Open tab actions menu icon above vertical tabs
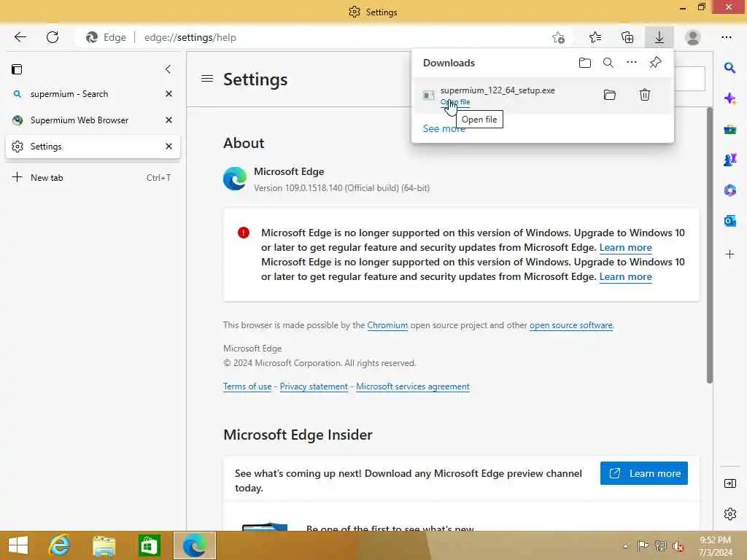Screen dimensions: 747x560 point(17,69)
